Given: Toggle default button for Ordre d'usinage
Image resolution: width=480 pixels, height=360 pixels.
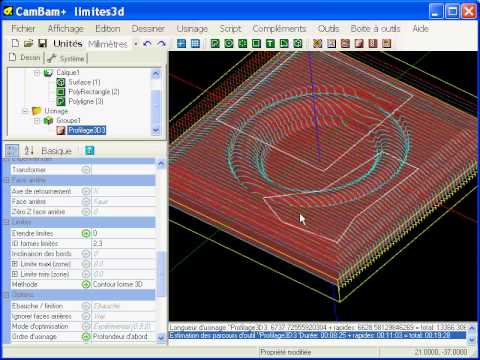Looking at the screenshot, I should pos(86,337).
